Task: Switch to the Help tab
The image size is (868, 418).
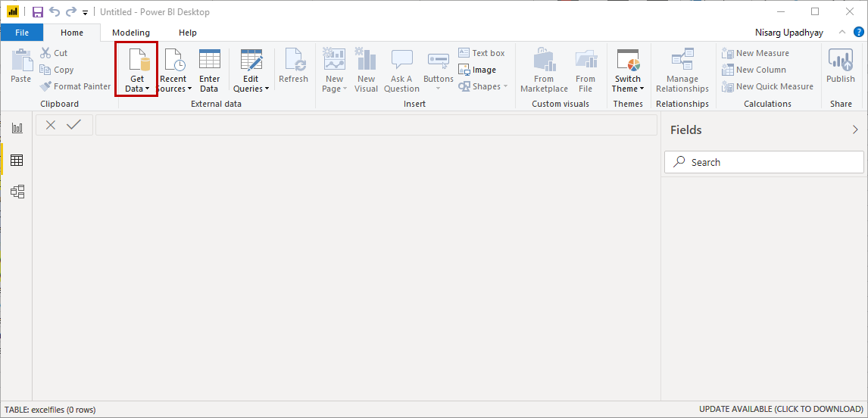Action: click(188, 33)
